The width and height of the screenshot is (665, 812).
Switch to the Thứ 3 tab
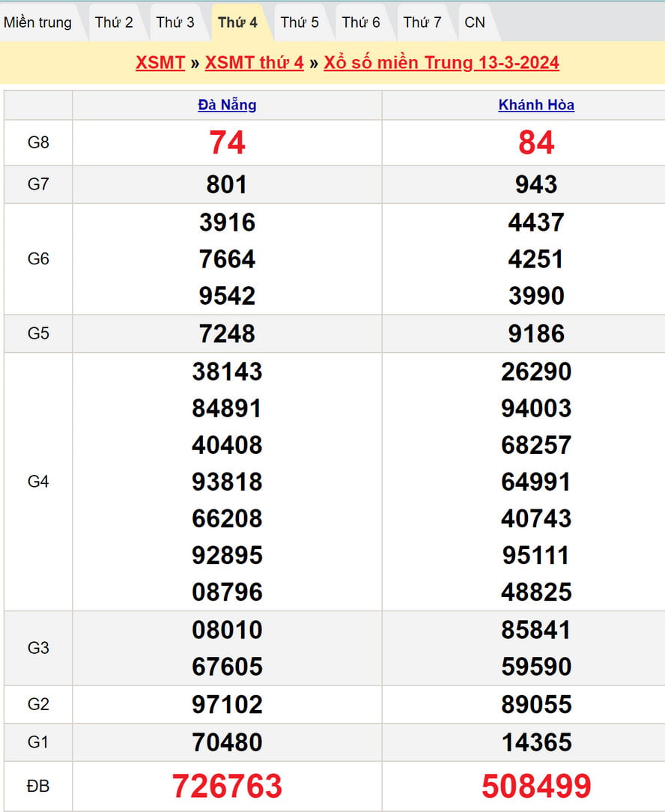(175, 22)
